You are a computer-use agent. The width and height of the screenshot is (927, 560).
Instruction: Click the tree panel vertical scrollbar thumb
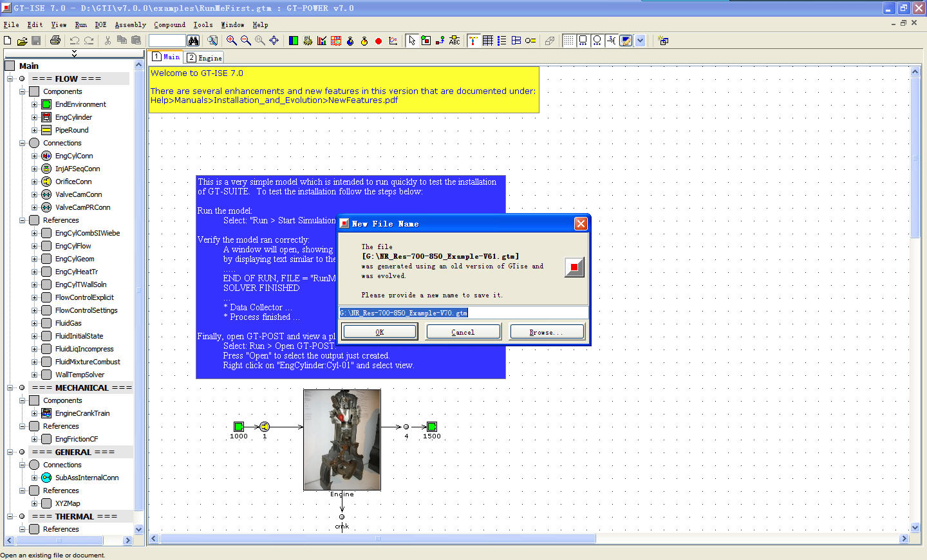tap(138, 290)
